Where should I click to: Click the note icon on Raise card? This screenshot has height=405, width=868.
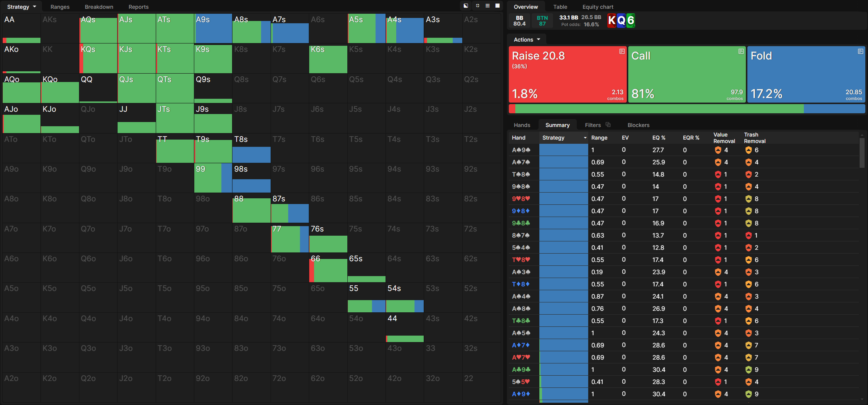tap(622, 51)
